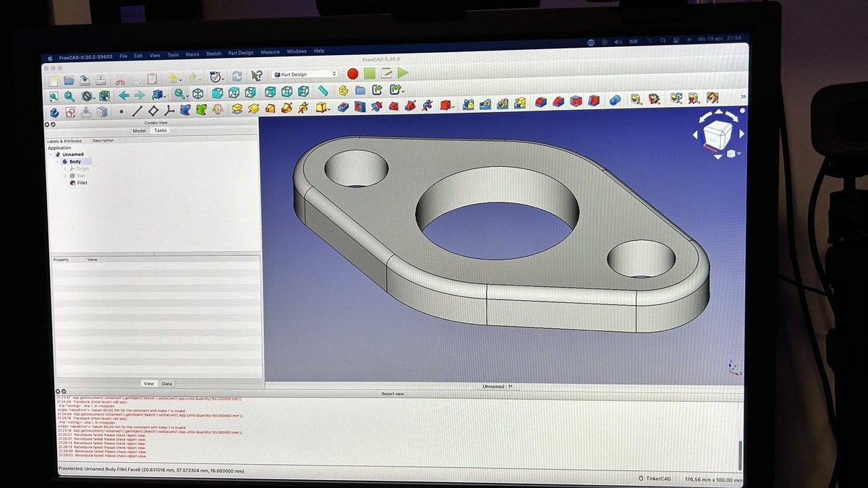Switch to the Model tab
The image size is (868, 488).
point(140,131)
